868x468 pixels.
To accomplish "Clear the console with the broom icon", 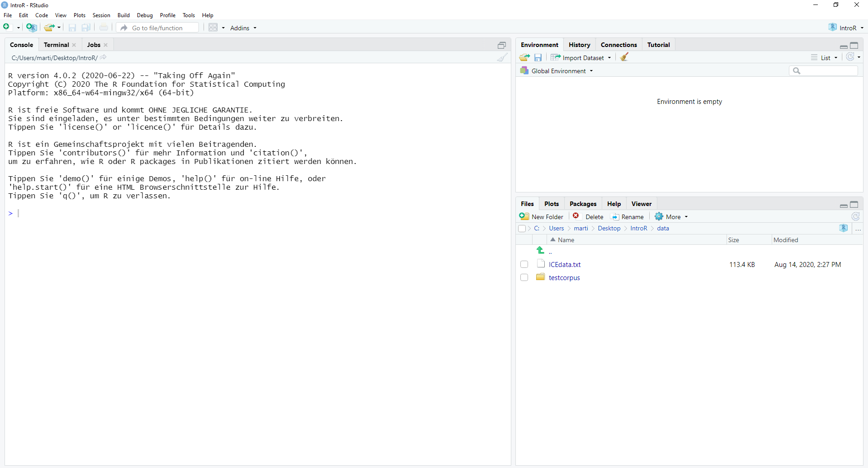I will tap(502, 58).
